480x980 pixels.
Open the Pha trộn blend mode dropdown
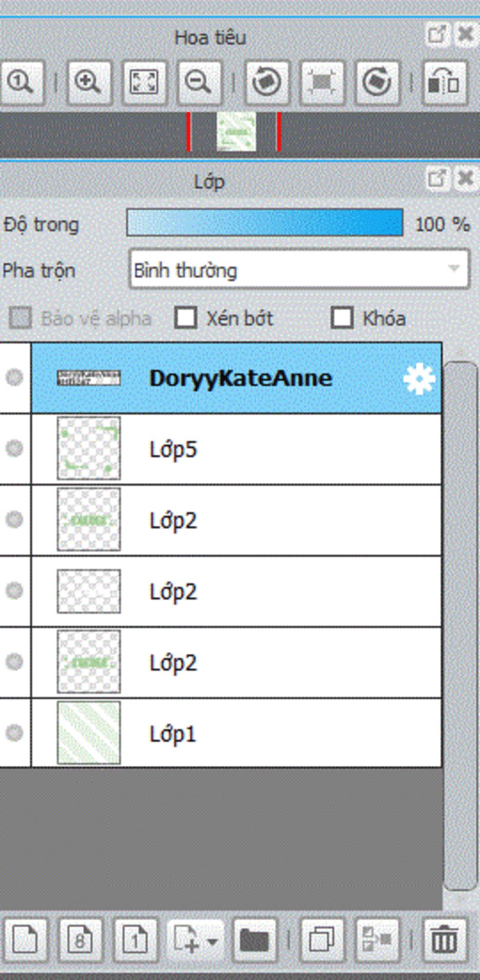[299, 270]
